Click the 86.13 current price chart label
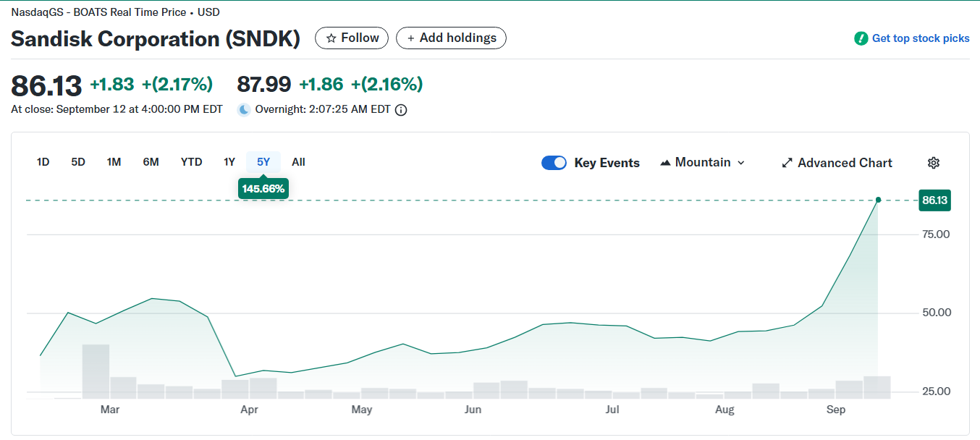 (934, 200)
